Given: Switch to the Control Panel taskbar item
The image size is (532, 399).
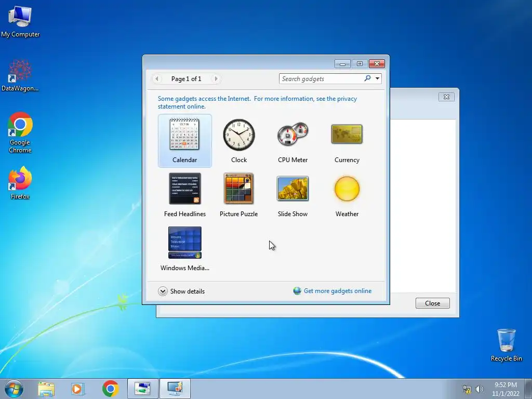Looking at the screenshot, I should pyautogui.click(x=142, y=389).
